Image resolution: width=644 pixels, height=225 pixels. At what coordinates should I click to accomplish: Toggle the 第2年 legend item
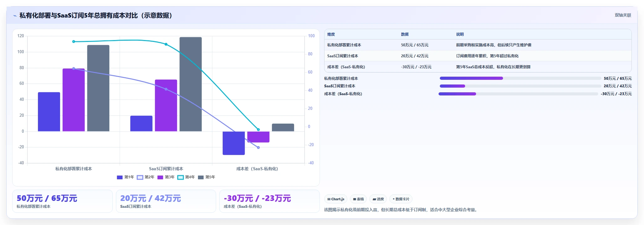(146, 177)
